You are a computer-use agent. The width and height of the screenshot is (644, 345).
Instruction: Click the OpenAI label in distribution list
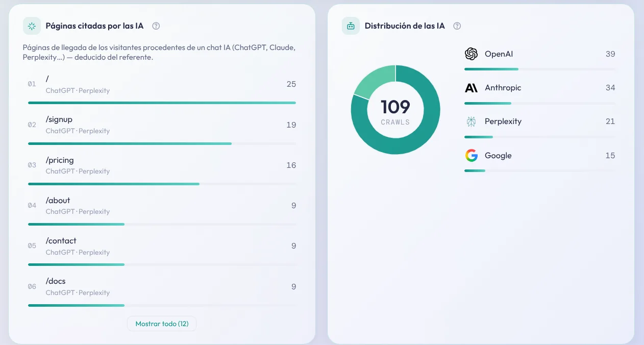click(499, 54)
